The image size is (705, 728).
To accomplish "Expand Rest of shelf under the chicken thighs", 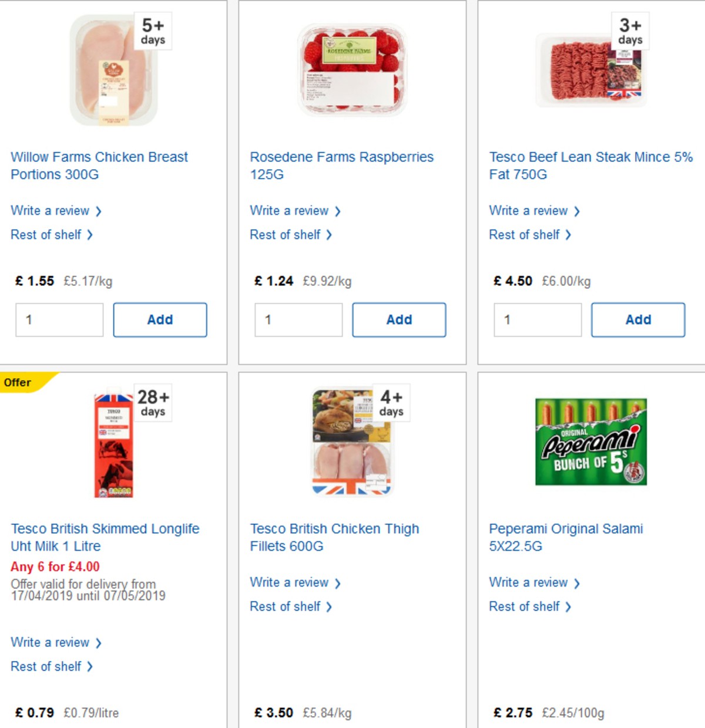I will click(286, 606).
